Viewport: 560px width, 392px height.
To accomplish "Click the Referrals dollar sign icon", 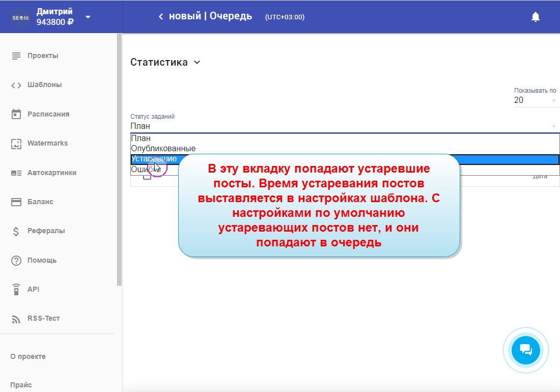I will [16, 231].
